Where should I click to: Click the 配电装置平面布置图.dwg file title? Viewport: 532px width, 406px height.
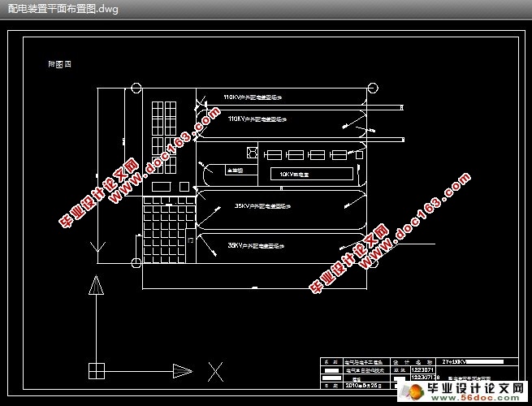(63, 9)
